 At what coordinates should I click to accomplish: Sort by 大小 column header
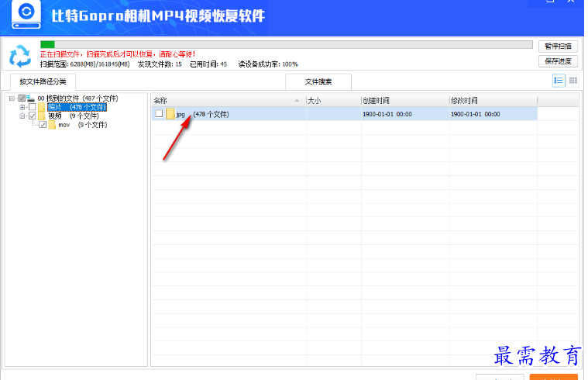(x=333, y=101)
